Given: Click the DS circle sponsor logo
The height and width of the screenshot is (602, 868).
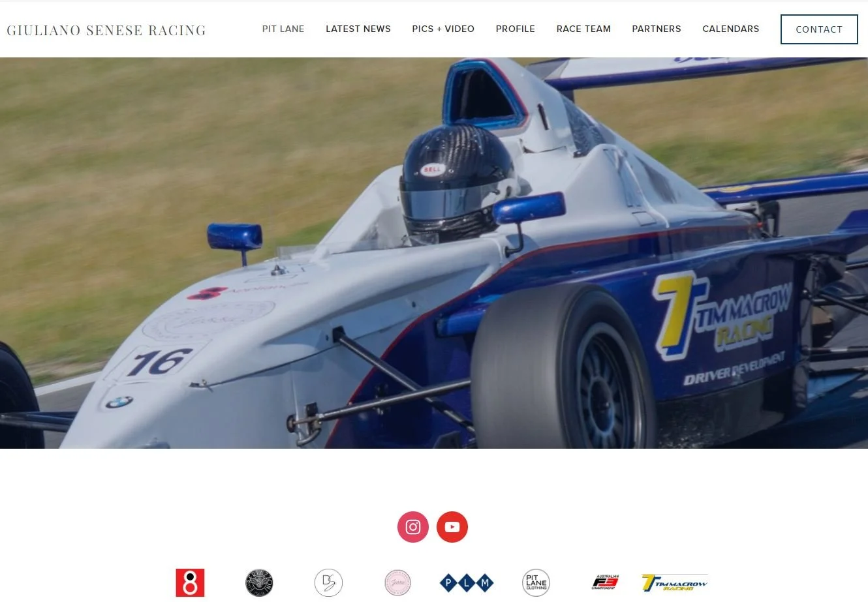Looking at the screenshot, I should (x=328, y=582).
